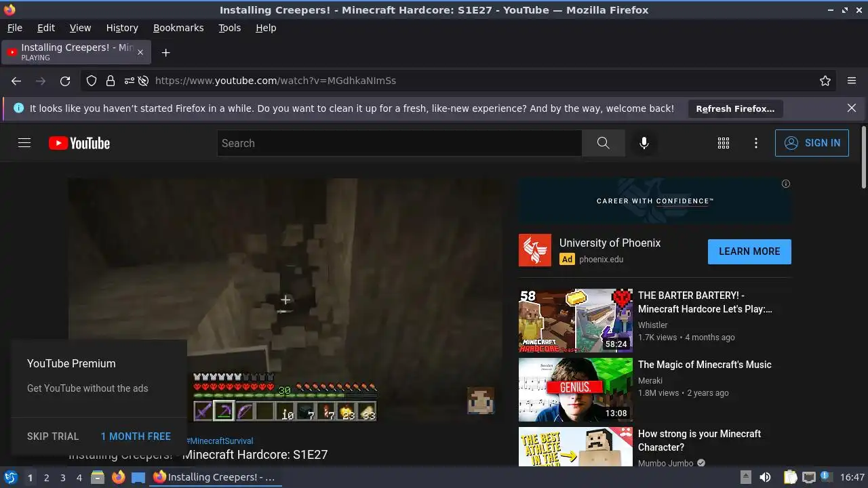Image resolution: width=868 pixels, height=488 pixels.
Task: Click the autoplay blocked icon in address bar
Action: point(143,81)
